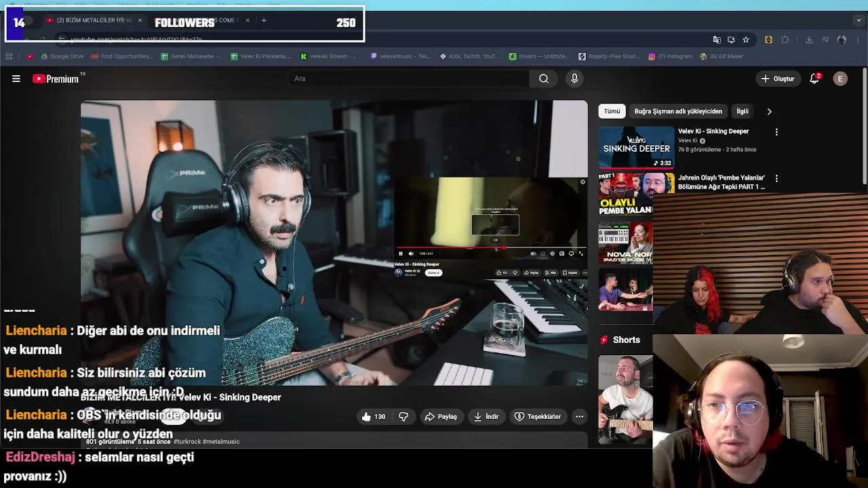Click the 'İndir' download button

(x=486, y=417)
